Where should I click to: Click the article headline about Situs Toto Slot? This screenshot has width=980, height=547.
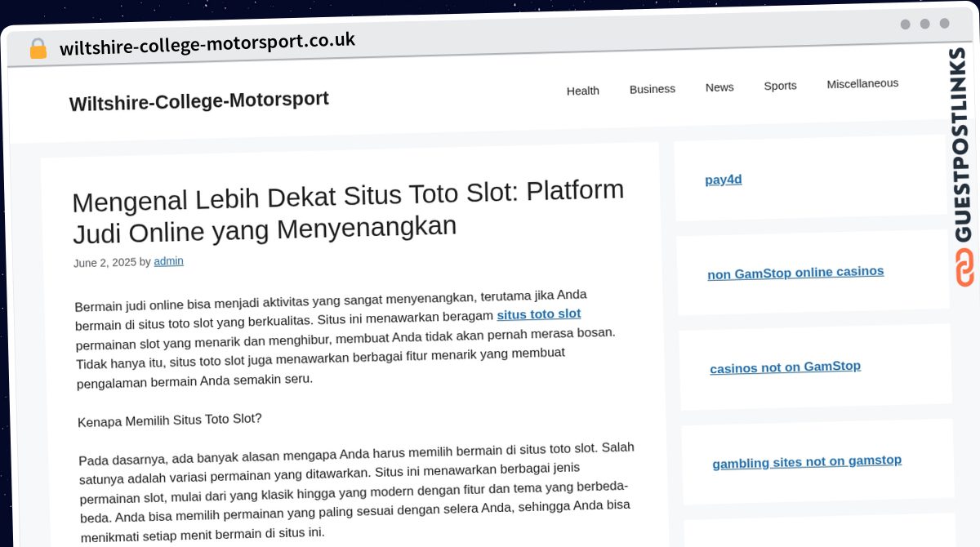tap(348, 211)
